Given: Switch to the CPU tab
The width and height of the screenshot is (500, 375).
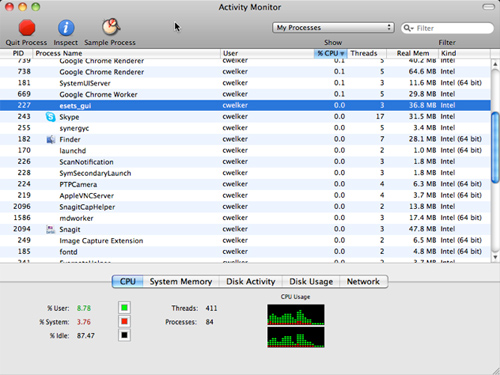Looking at the screenshot, I should (x=128, y=281).
